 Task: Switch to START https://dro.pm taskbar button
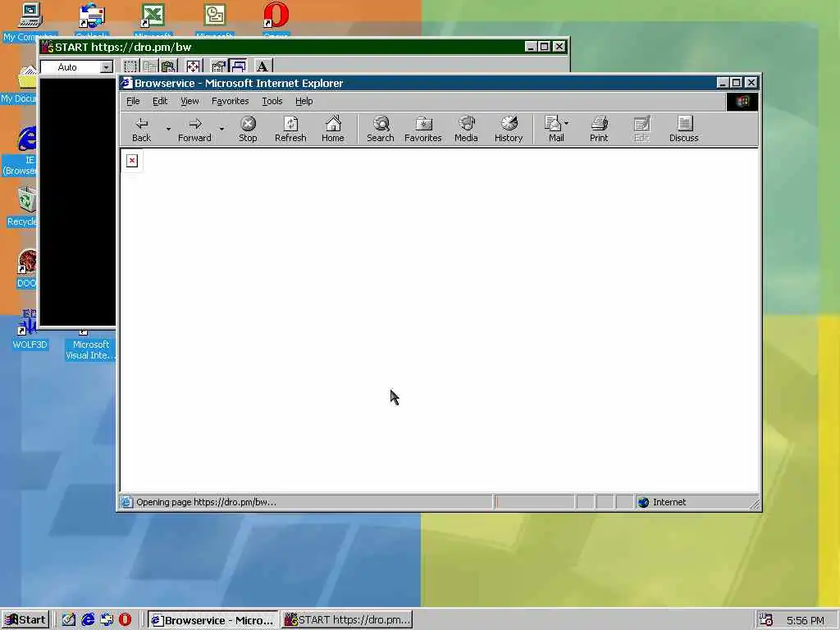tap(348, 620)
